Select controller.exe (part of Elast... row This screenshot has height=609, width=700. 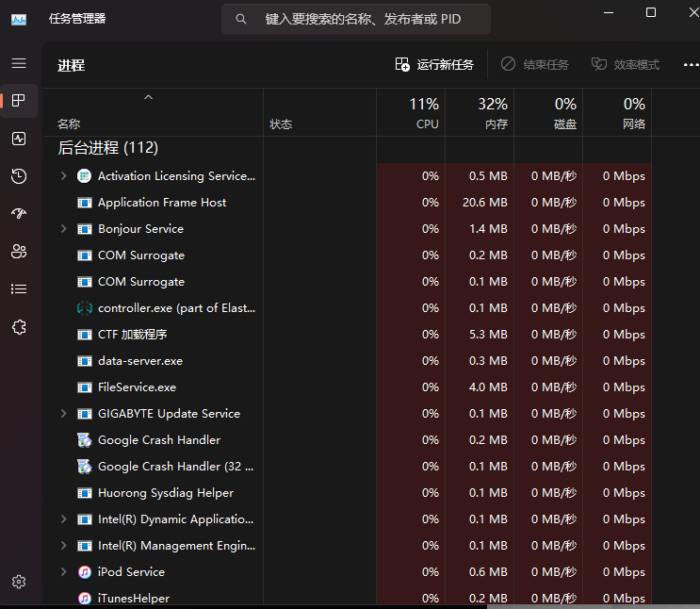point(348,308)
